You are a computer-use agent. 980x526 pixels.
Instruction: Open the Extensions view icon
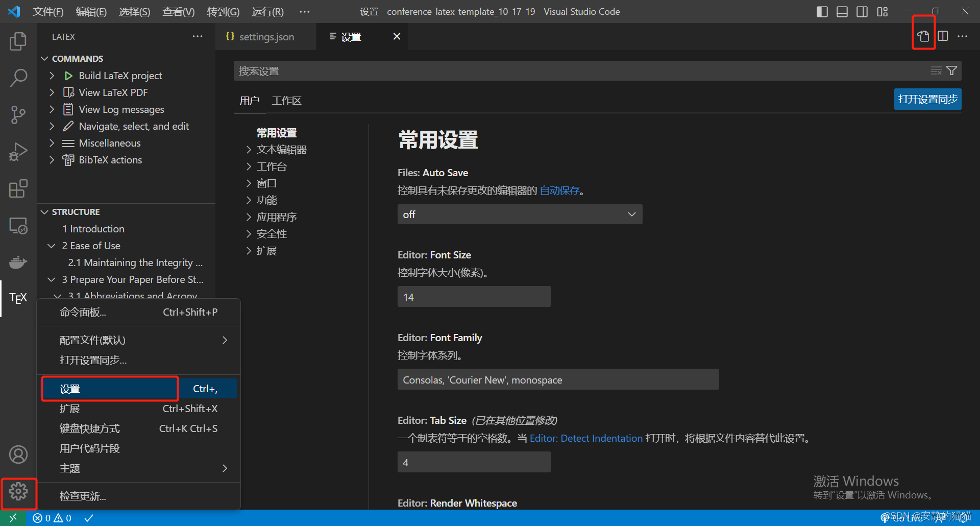[x=18, y=188]
